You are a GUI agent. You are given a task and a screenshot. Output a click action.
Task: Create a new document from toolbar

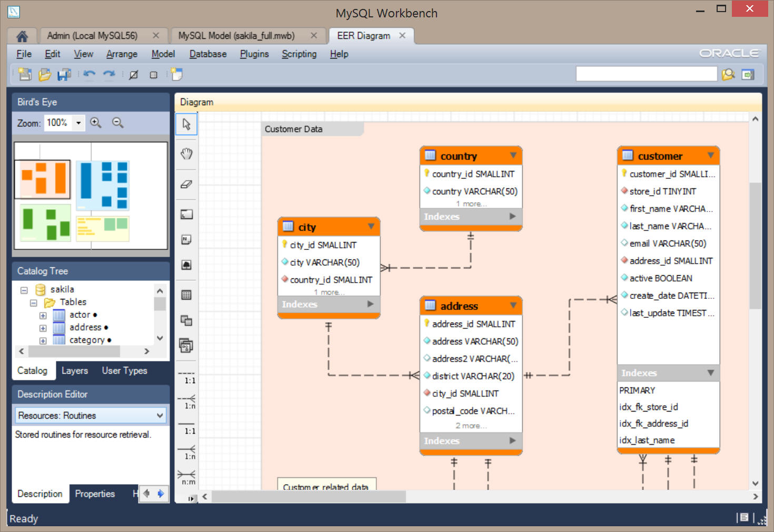(25, 75)
